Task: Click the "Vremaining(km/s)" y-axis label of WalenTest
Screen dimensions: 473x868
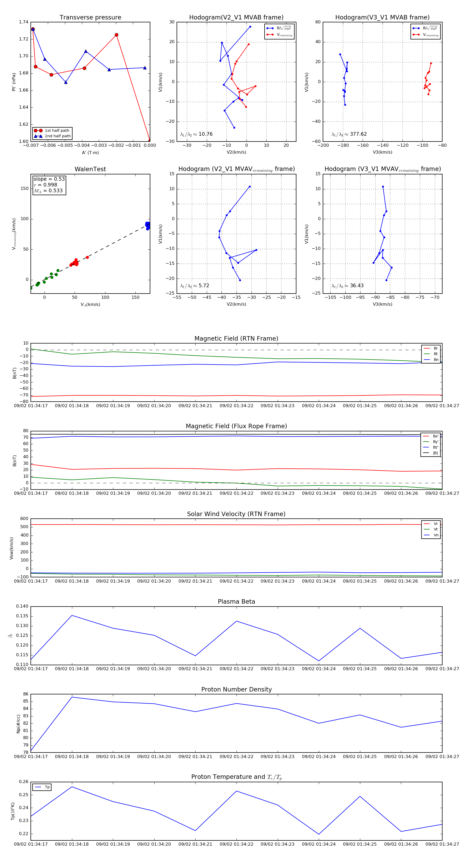Action: (14, 234)
